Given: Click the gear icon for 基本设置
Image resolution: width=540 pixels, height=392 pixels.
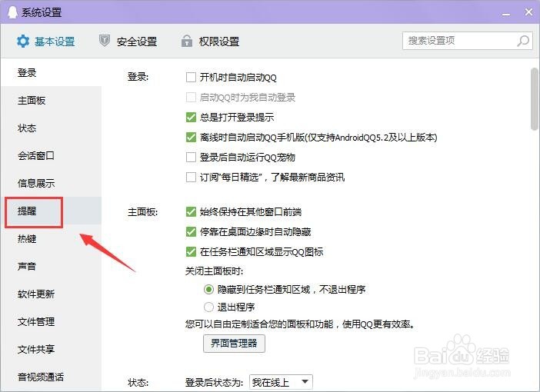Looking at the screenshot, I should pyautogui.click(x=23, y=42).
